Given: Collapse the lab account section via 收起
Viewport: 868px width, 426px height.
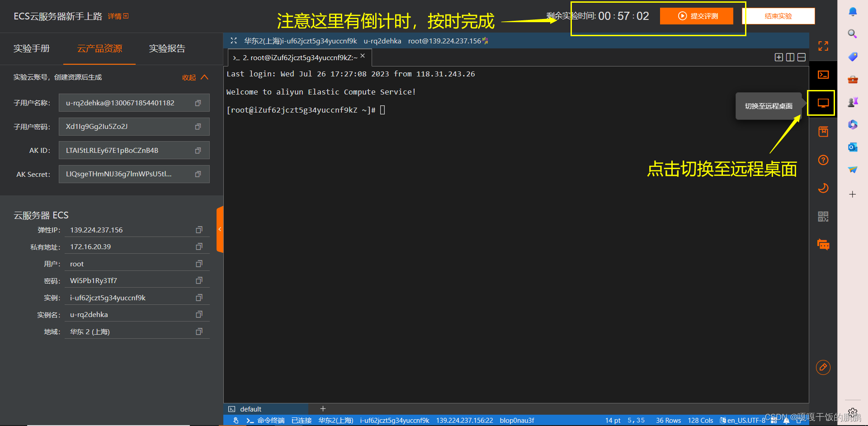Looking at the screenshot, I should tap(195, 77).
